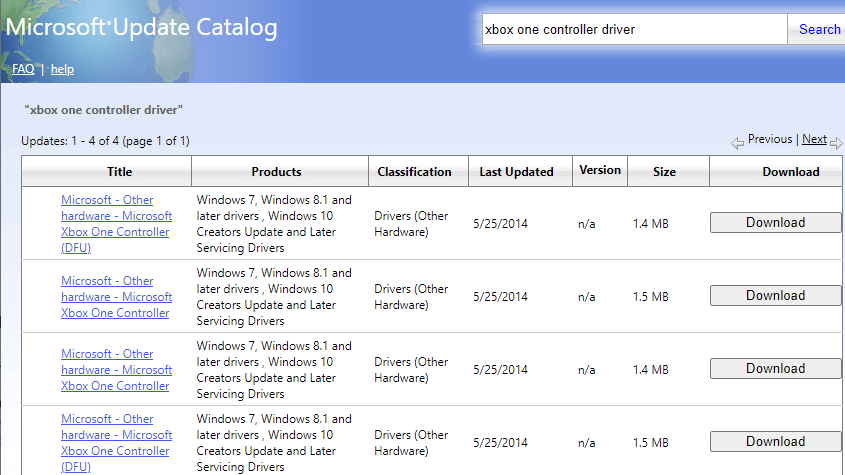845x475 pixels.
Task: Sort by the Version column header
Action: coord(600,170)
